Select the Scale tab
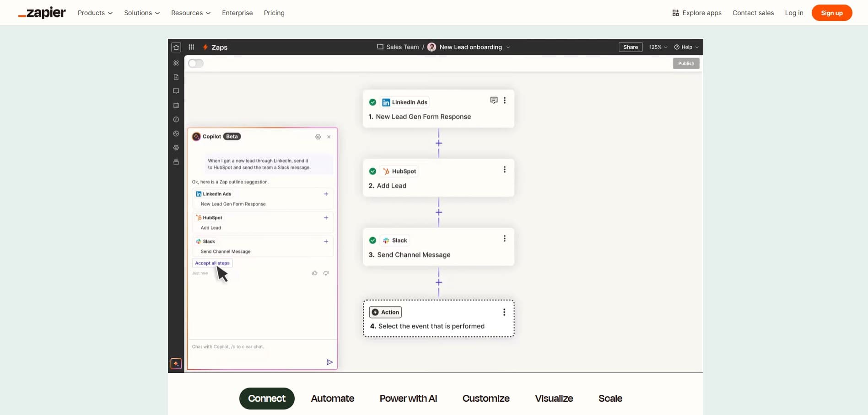This screenshot has width=868, height=415. click(x=610, y=399)
